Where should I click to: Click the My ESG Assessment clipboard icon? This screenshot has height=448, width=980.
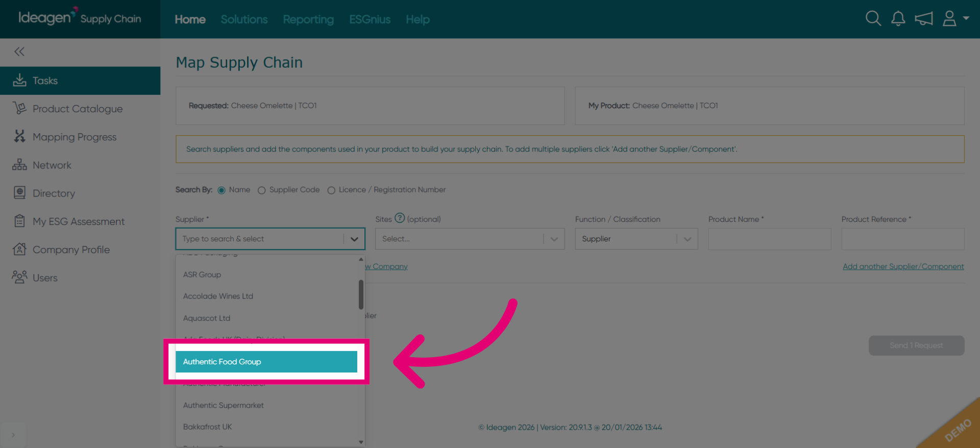(19, 221)
